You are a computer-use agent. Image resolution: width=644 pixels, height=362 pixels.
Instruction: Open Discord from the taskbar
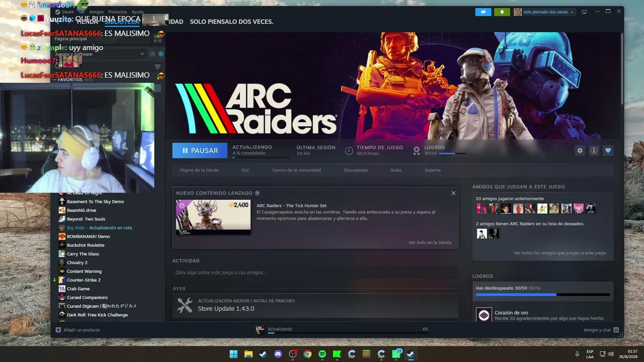point(278,354)
